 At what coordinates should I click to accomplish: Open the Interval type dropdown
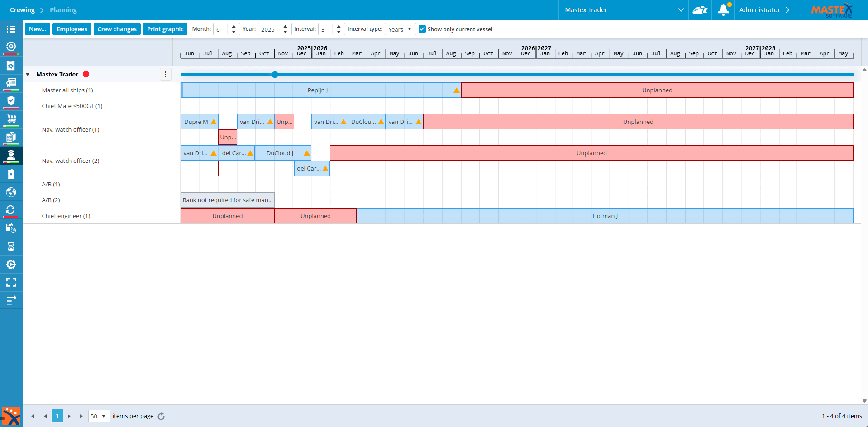[x=400, y=29]
